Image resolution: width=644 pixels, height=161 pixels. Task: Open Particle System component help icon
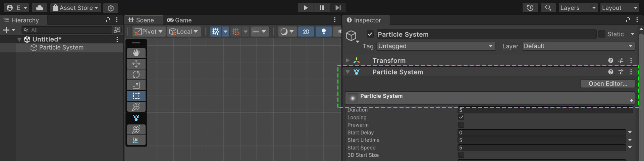click(611, 72)
